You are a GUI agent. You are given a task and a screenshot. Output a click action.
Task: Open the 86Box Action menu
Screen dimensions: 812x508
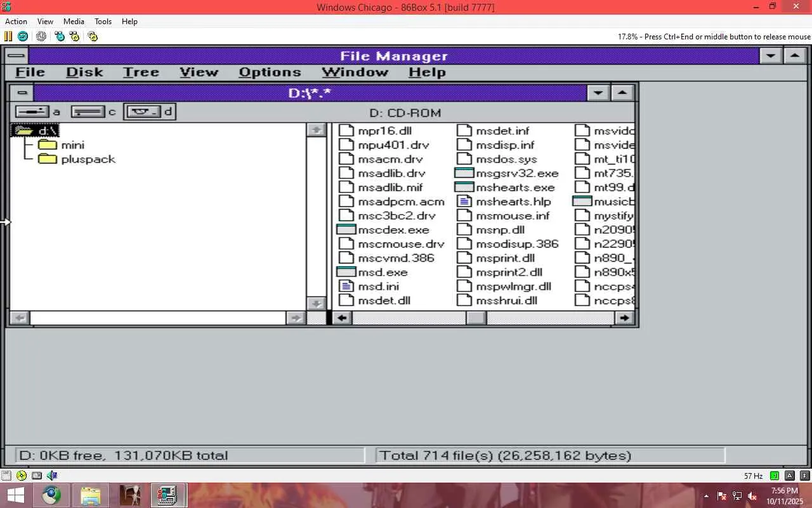16,21
